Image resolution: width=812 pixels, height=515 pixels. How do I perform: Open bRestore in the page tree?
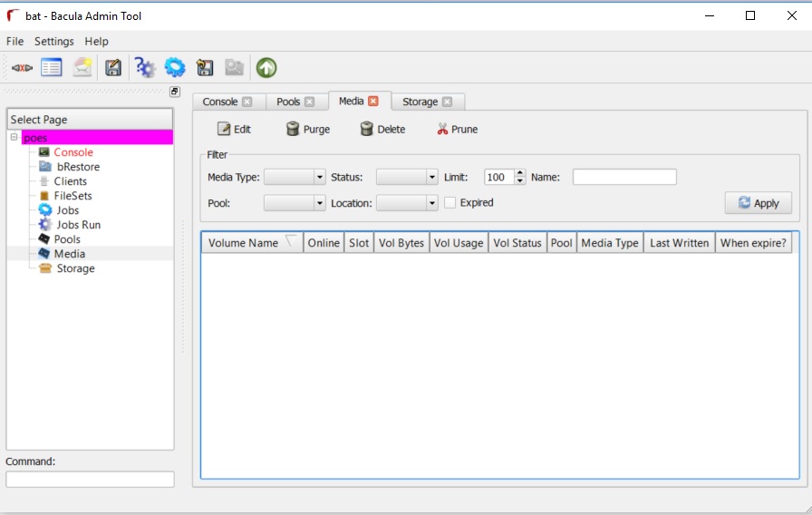(x=78, y=167)
